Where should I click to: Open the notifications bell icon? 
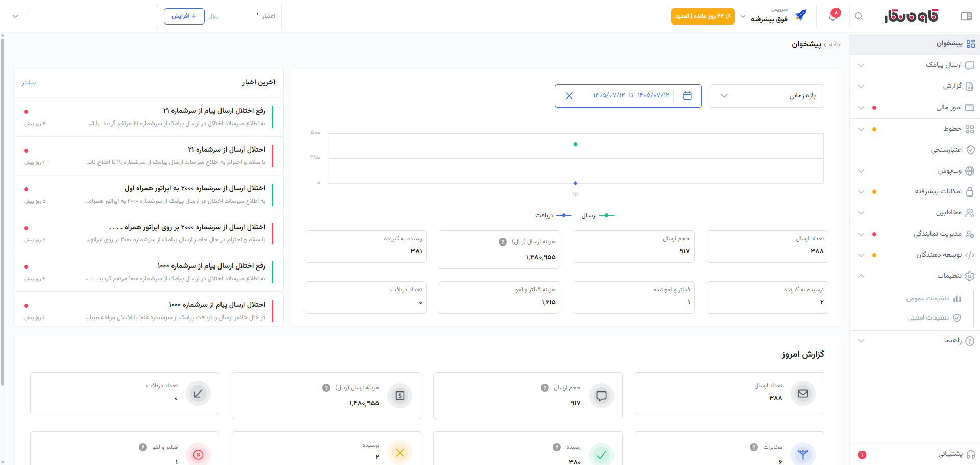coord(833,16)
